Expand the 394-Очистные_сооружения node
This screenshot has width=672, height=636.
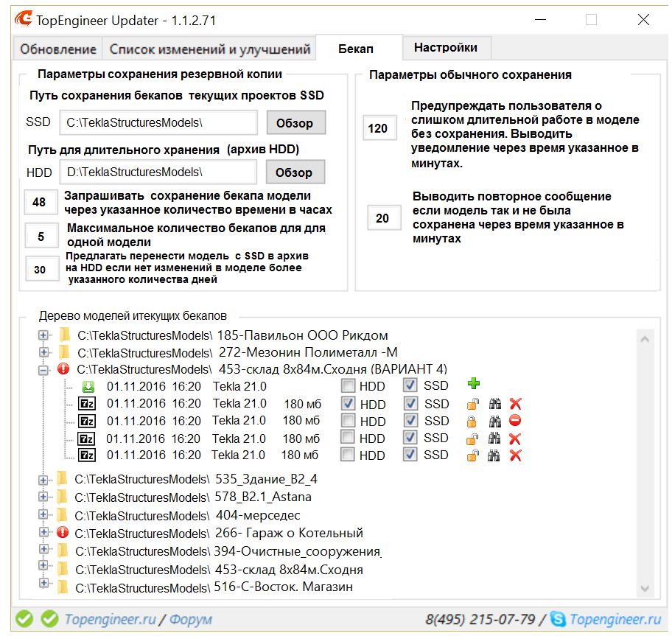click(43, 549)
